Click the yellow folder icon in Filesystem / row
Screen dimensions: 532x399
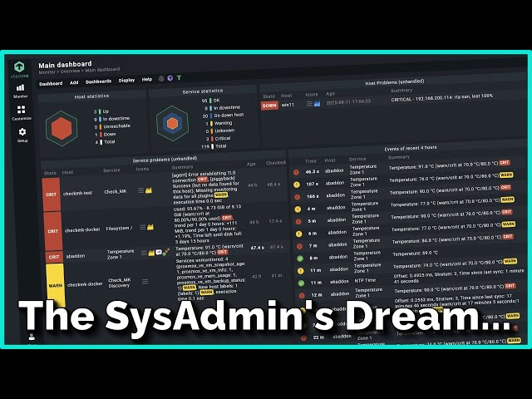coord(150,227)
